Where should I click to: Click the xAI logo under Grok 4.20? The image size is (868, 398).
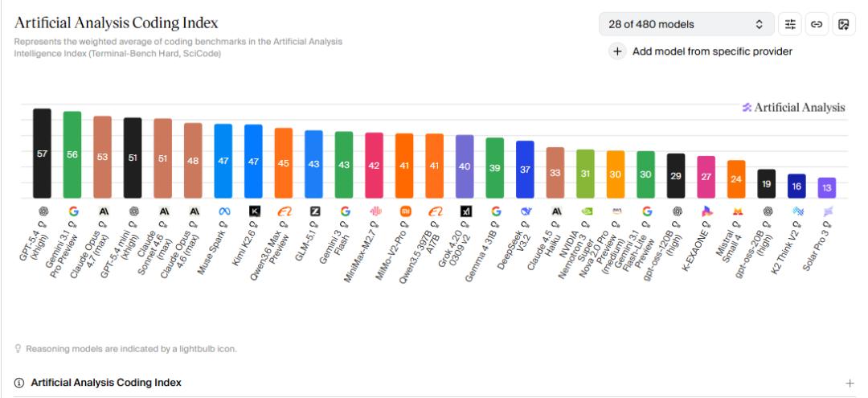pyautogui.click(x=465, y=211)
